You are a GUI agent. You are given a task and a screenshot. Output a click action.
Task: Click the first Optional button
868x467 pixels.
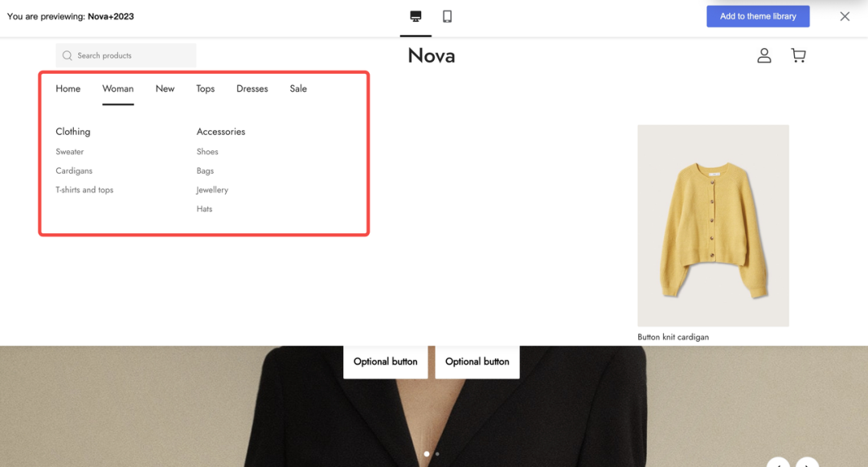(385, 362)
